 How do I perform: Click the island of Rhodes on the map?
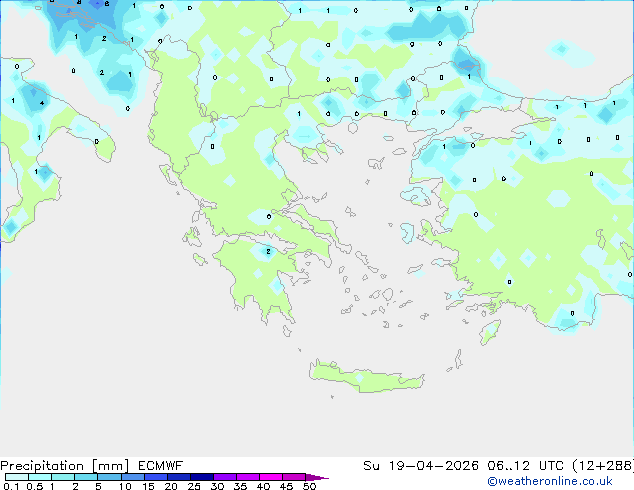(x=490, y=332)
